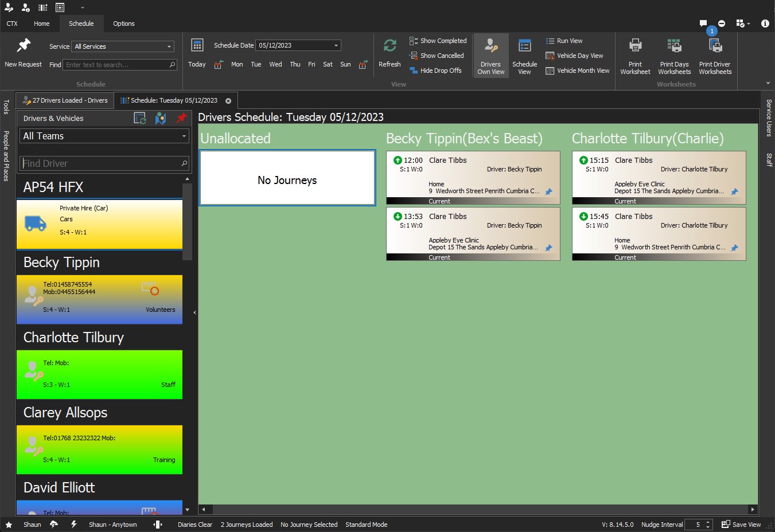Click the pin icon on the 12:00 Clare Tibbs journey
This screenshot has width=775, height=532.
click(548, 192)
